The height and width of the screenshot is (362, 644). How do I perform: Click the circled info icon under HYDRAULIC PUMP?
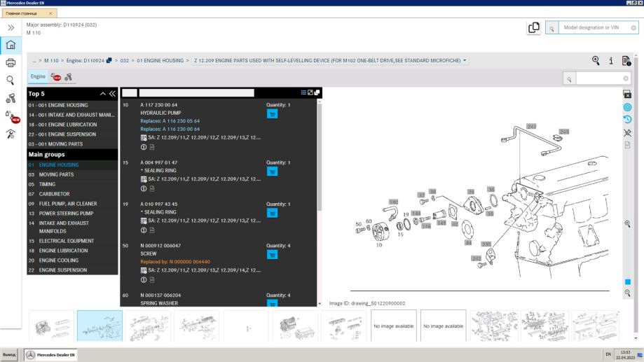[144, 147]
